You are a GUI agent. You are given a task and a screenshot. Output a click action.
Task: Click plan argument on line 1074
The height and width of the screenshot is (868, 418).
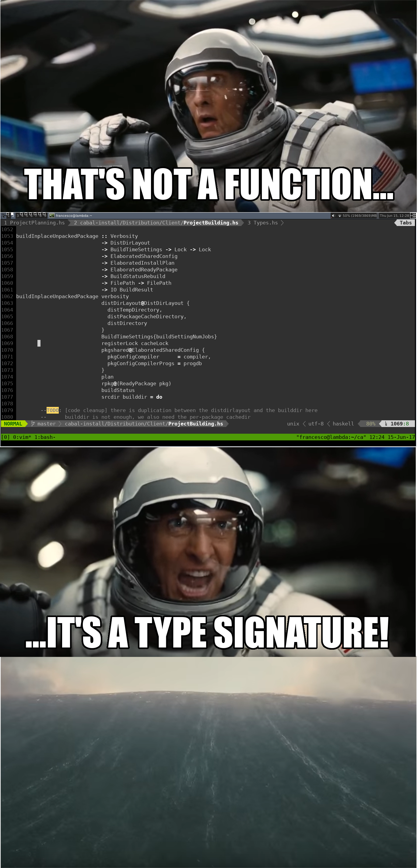click(107, 377)
